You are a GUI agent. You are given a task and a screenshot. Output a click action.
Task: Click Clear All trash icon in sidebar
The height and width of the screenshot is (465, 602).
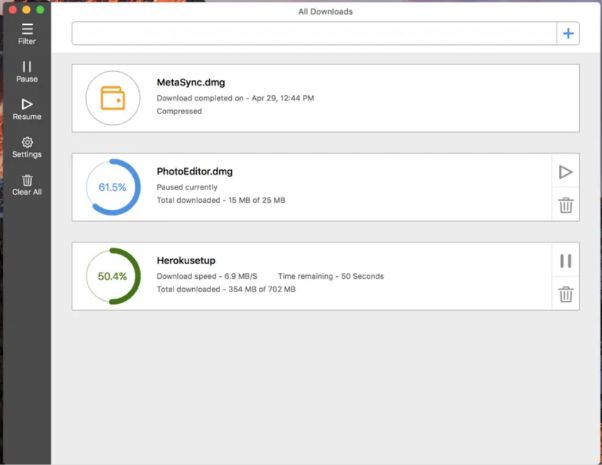coord(27,185)
